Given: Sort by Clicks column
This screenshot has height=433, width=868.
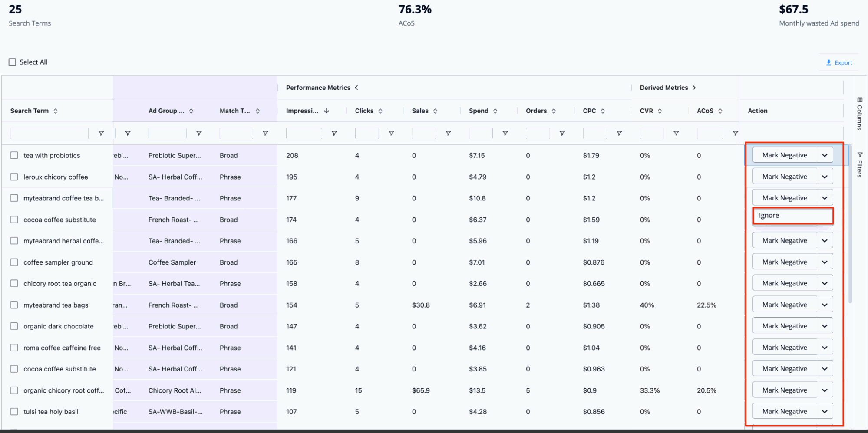Looking at the screenshot, I should (380, 111).
